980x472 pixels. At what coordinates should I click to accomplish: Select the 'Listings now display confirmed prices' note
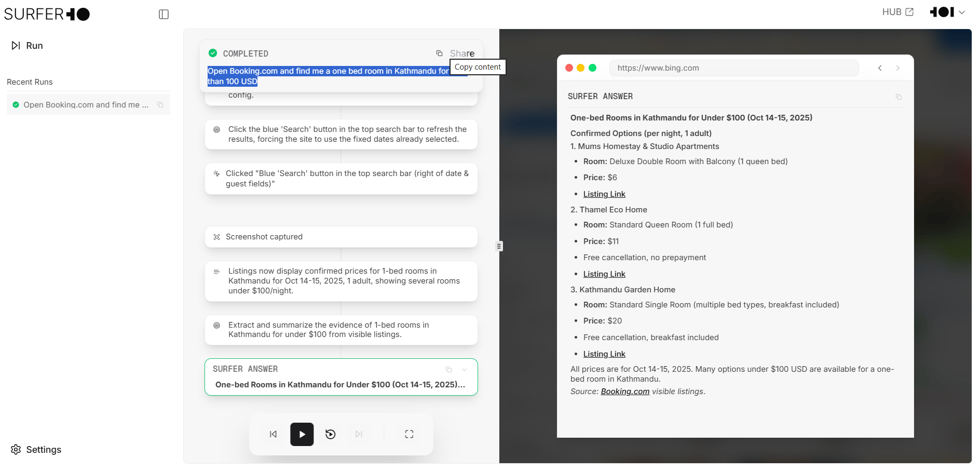(x=341, y=281)
